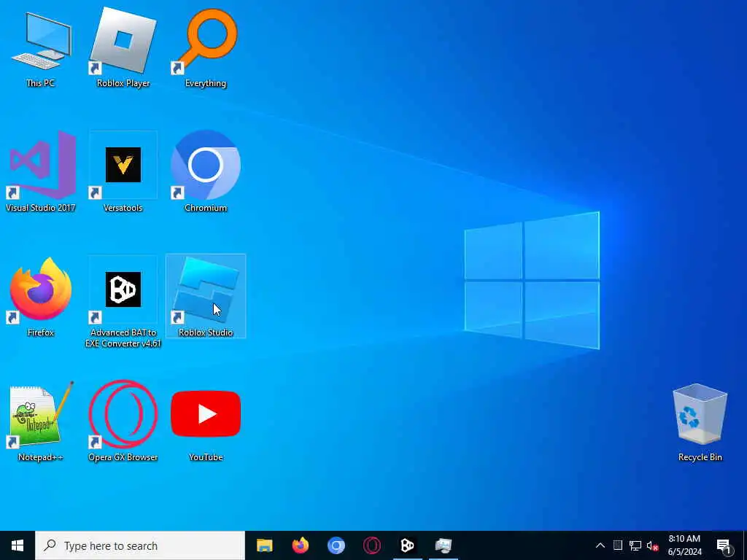
Task: Select the Recycle Bin icon
Action: [x=700, y=422]
